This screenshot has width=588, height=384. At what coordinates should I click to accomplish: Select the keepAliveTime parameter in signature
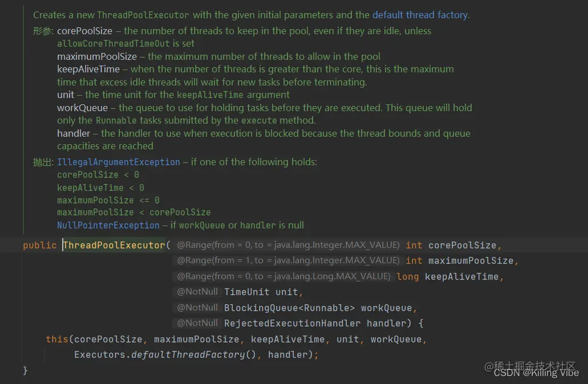[x=461, y=276]
